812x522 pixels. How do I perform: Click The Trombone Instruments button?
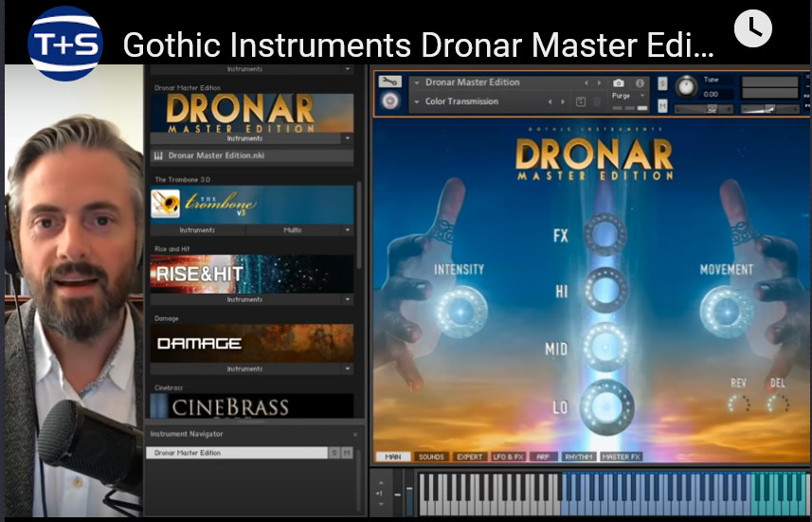point(197,230)
